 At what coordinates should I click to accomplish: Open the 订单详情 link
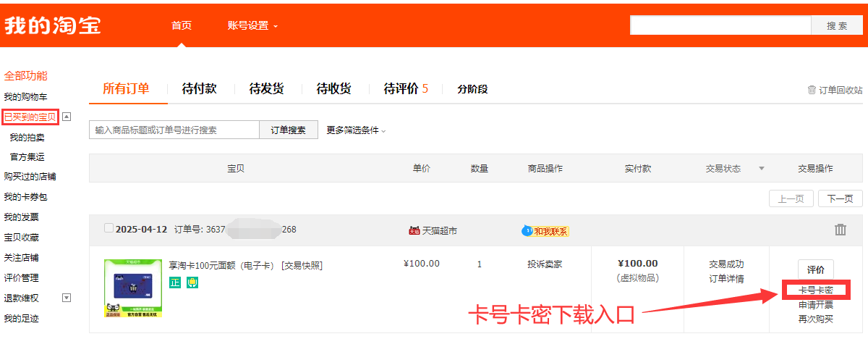click(726, 279)
